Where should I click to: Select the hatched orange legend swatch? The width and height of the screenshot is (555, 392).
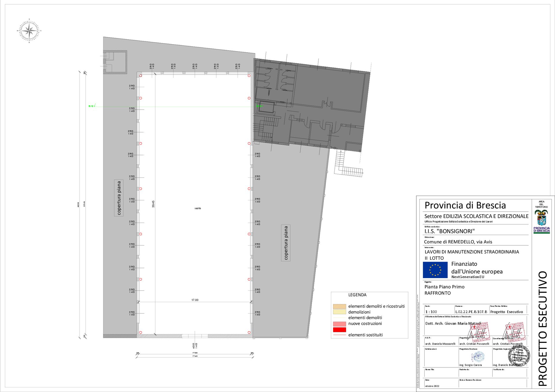click(339, 306)
